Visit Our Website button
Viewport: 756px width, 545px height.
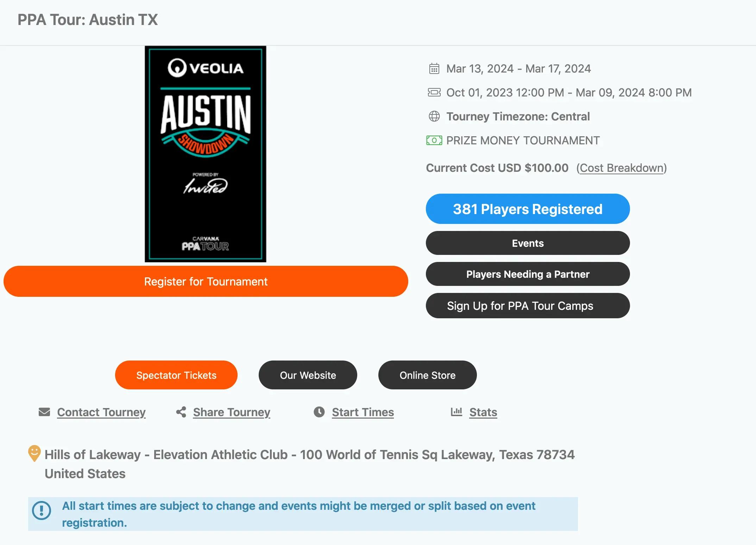point(308,375)
